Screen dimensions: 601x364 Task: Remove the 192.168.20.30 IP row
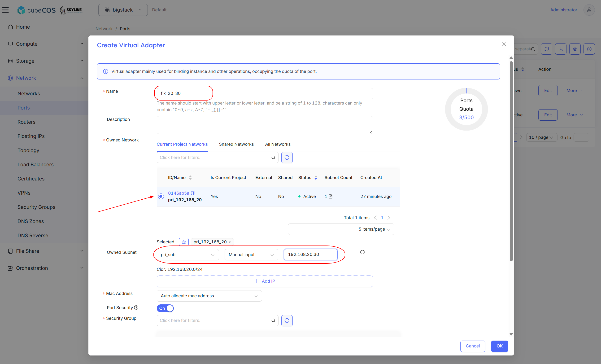362,252
